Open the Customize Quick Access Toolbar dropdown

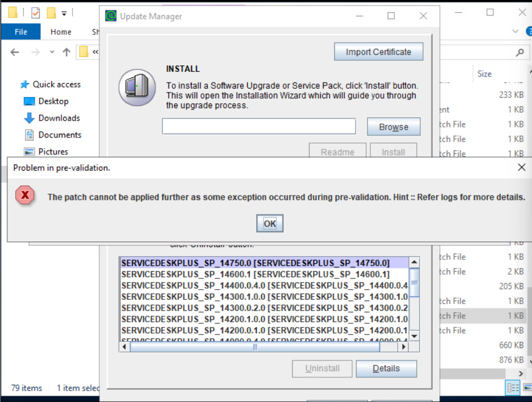click(x=64, y=13)
